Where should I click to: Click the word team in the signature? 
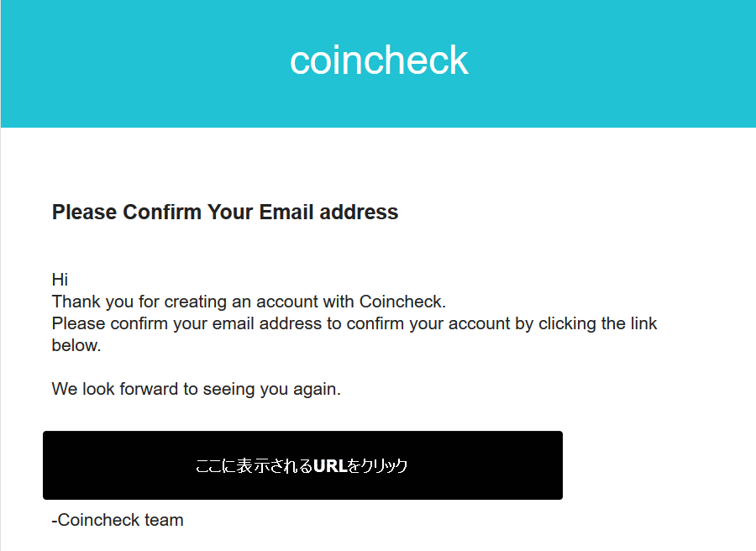coord(164,520)
